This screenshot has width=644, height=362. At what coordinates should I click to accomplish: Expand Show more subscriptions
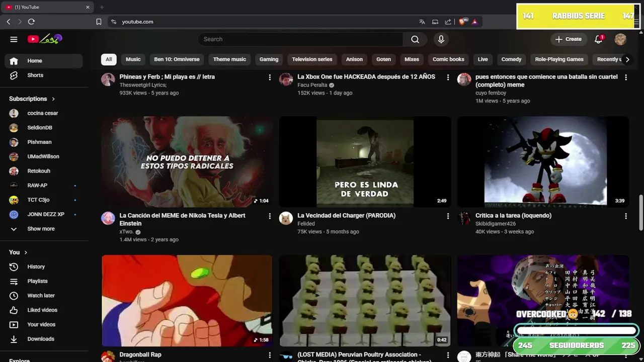(44, 229)
